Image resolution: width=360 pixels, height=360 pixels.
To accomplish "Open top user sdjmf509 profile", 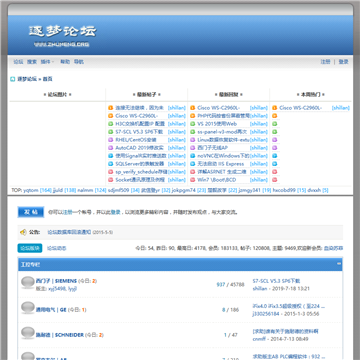I will pyautogui.click(x=118, y=190).
